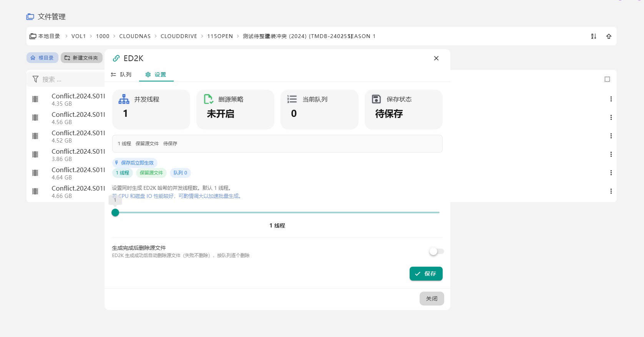Click the 并发线程 network icon
This screenshot has width=644, height=337.
tap(124, 99)
